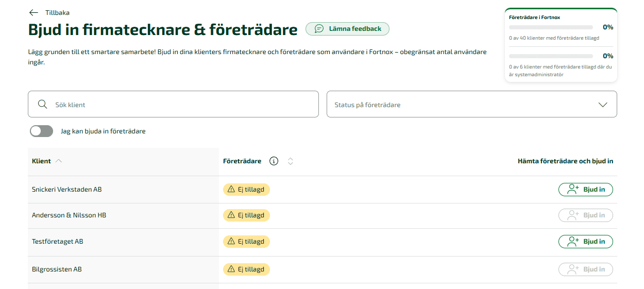Click the Klient column header
Screen dimensions: 644x289
tap(41, 161)
